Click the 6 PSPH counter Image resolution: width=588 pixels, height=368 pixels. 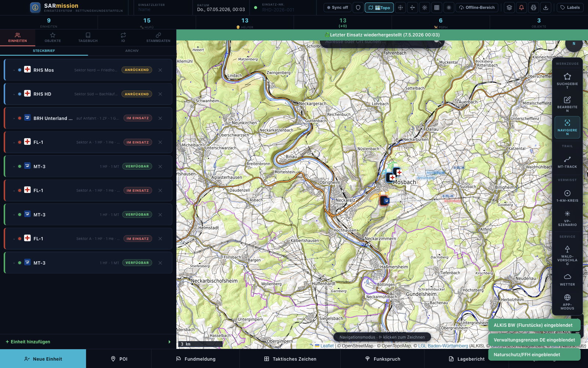pyautogui.click(x=441, y=22)
